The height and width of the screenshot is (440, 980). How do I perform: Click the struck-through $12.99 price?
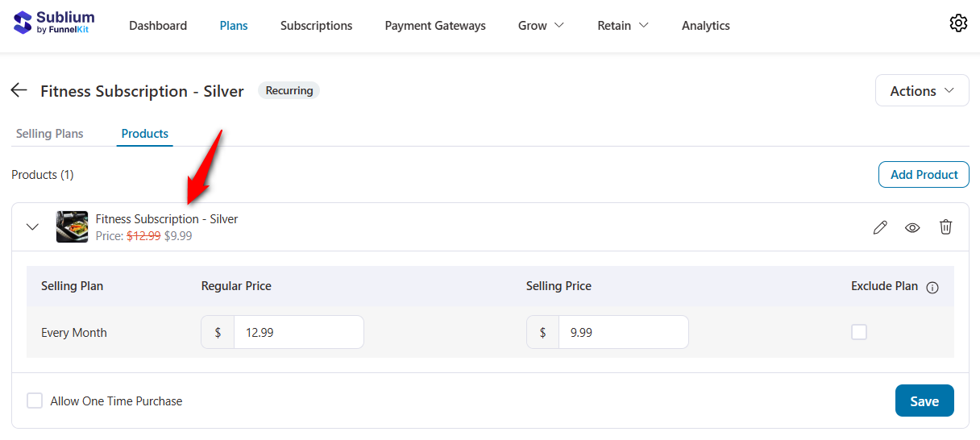click(x=143, y=236)
